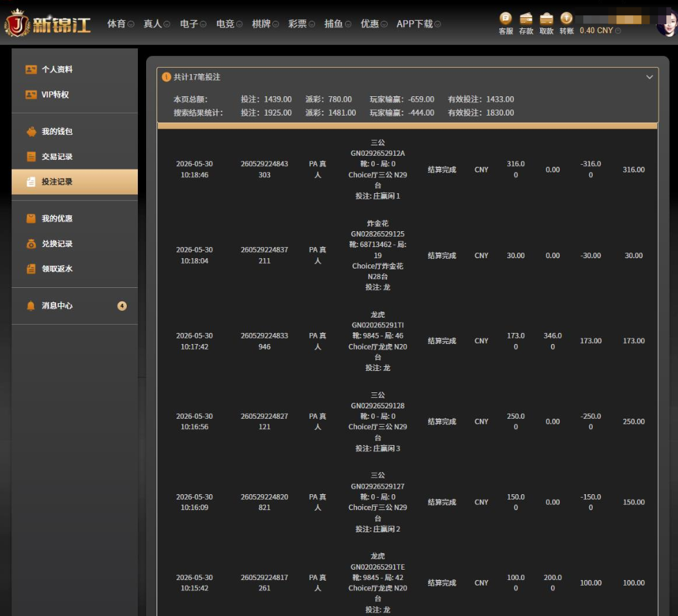
Task: Collapse the bet summary panel chevron
Action: [650, 77]
